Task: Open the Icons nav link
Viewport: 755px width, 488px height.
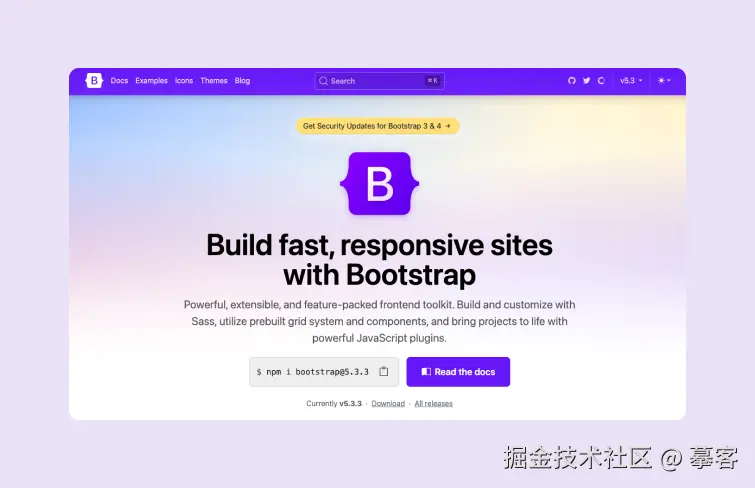Action: click(184, 80)
